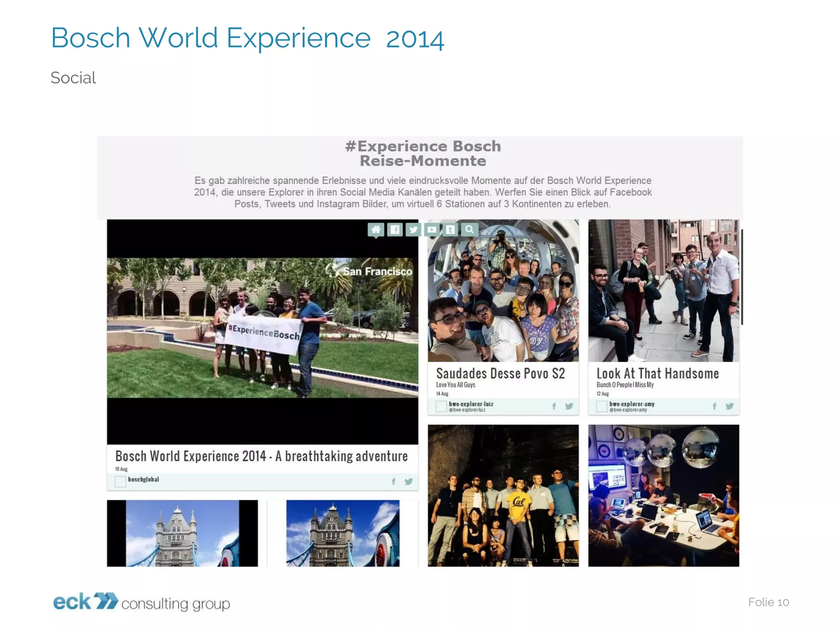Open the capsule group selfie photo
Image resolution: width=840 pixels, height=630 pixels.
(503, 291)
